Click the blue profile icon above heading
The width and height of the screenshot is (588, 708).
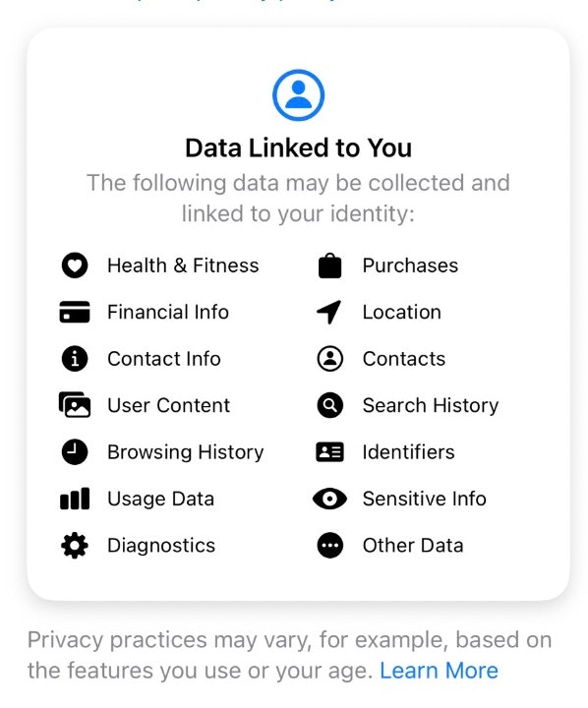point(298,94)
